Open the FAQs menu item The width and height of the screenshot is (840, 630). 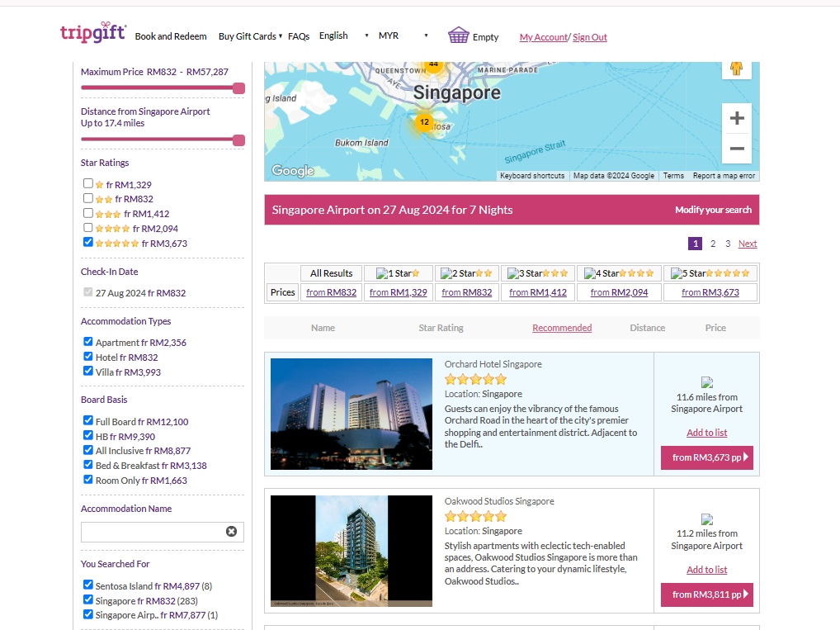coord(299,36)
